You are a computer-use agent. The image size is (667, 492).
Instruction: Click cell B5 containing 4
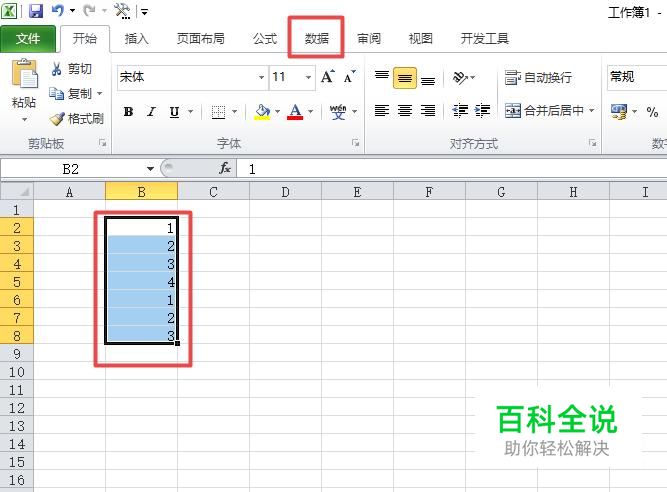[x=141, y=282]
